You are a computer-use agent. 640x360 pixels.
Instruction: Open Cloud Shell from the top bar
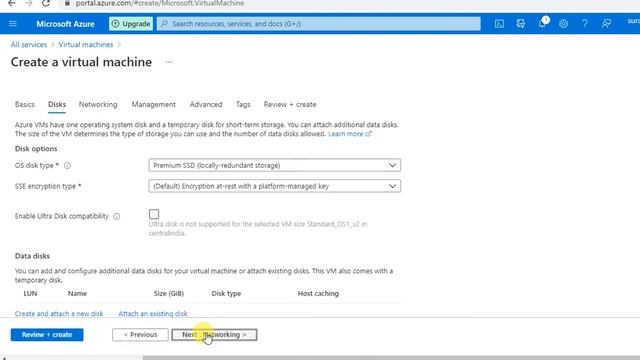[499, 24]
